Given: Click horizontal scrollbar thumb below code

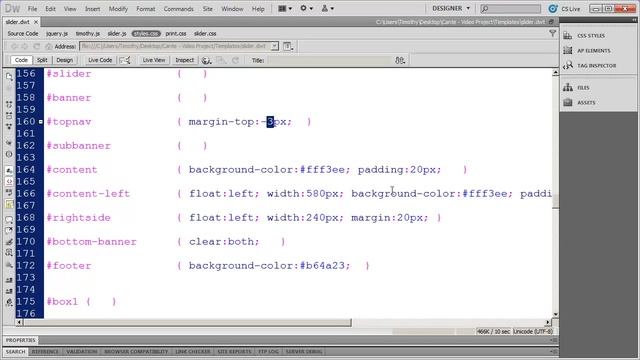Looking at the screenshot, I should click(x=187, y=322).
